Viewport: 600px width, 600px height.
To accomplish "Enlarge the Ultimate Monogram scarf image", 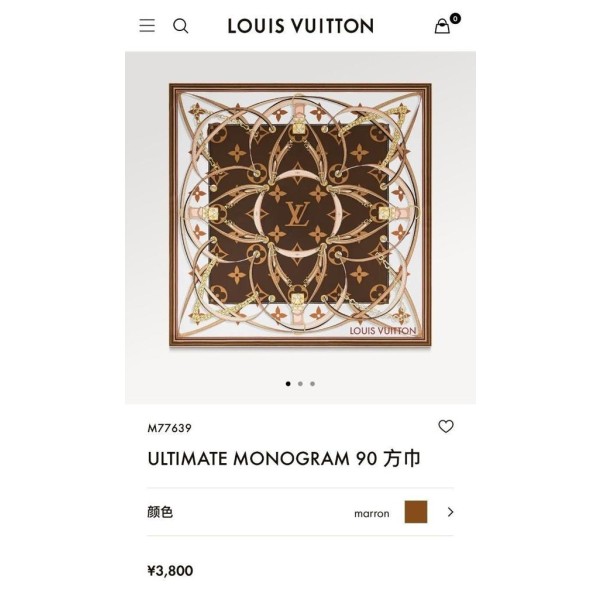I will point(300,215).
